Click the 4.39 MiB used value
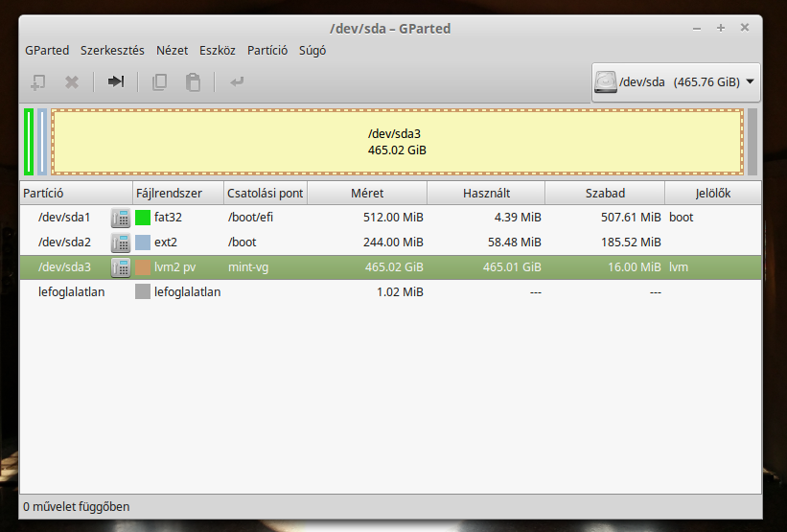 [518, 218]
